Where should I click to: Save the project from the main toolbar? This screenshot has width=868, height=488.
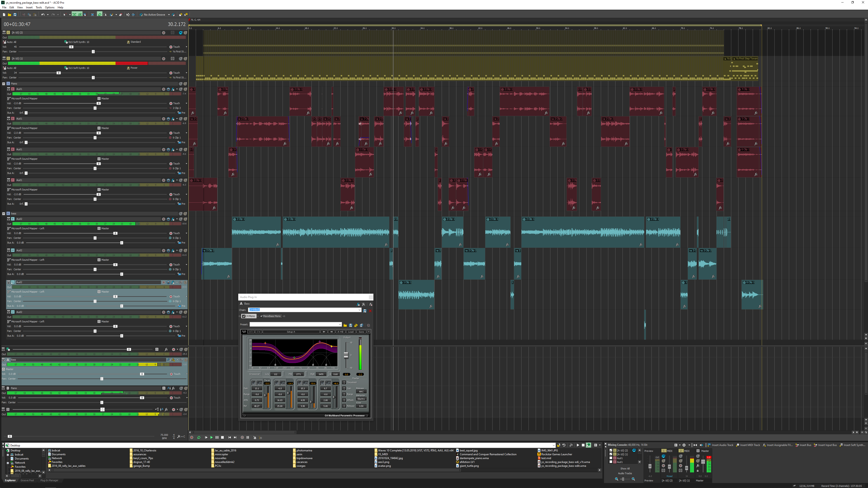click(x=15, y=14)
